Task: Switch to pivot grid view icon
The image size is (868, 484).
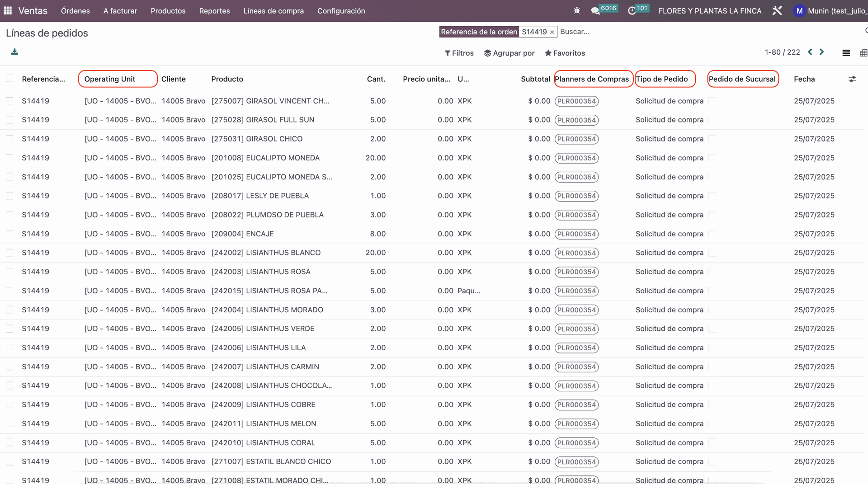Action: coord(863,53)
